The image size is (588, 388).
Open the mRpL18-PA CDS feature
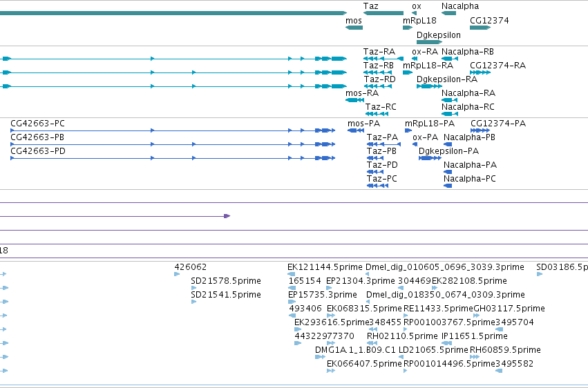pos(408,130)
